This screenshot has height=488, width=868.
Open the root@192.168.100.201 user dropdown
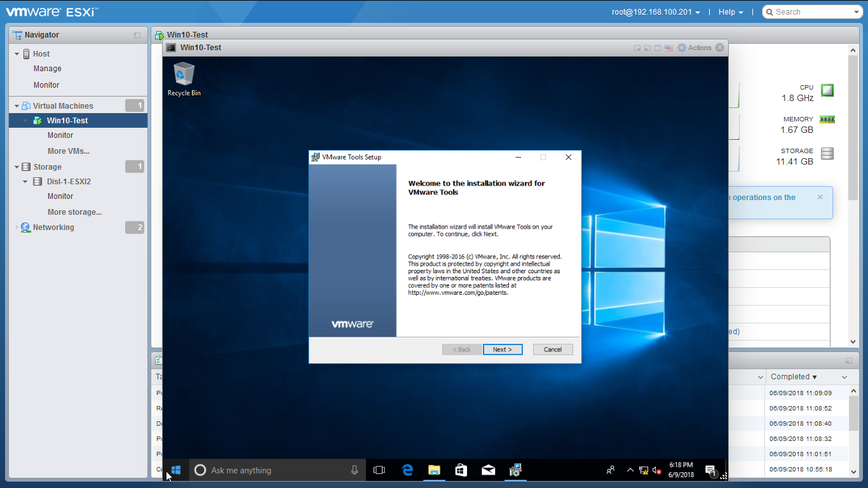pos(656,12)
